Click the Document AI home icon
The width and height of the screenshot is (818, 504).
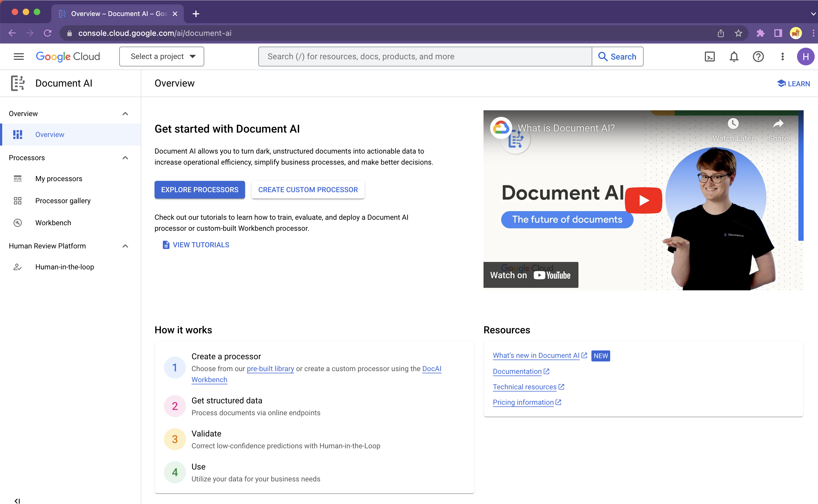(x=18, y=83)
